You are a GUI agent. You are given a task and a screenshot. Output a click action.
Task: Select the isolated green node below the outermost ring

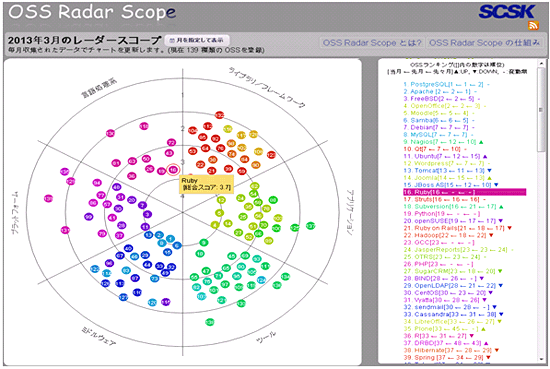[210, 322]
